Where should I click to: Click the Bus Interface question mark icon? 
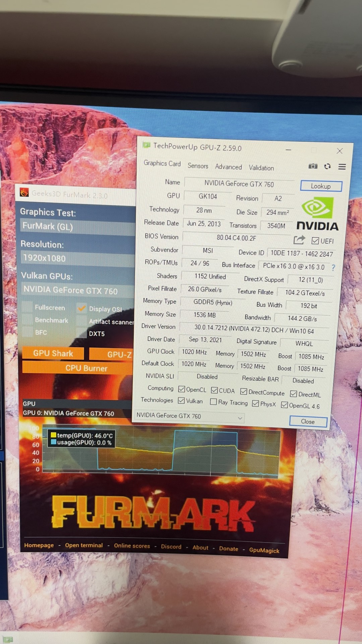tap(333, 268)
